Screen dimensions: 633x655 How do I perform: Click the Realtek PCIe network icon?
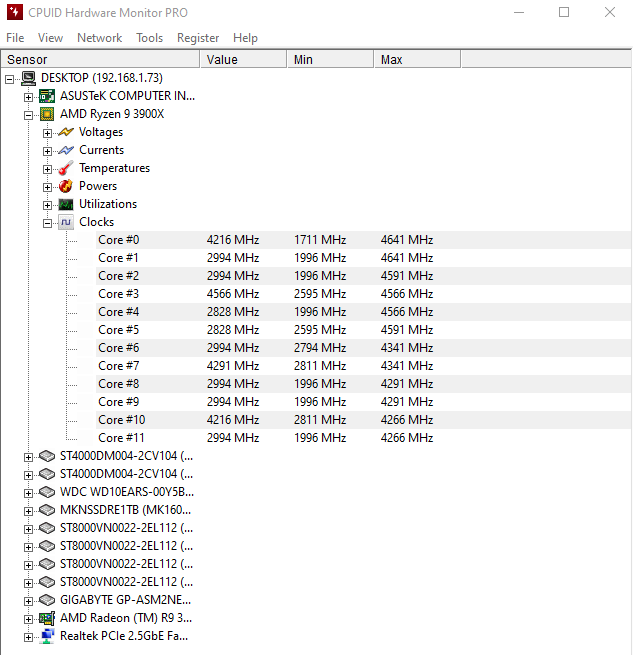pos(47,636)
